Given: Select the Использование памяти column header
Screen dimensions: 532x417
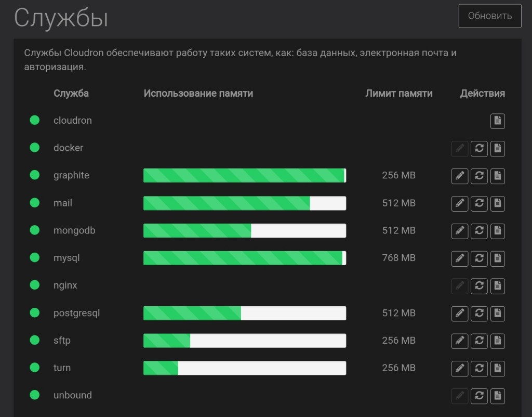Looking at the screenshot, I should pos(198,94).
